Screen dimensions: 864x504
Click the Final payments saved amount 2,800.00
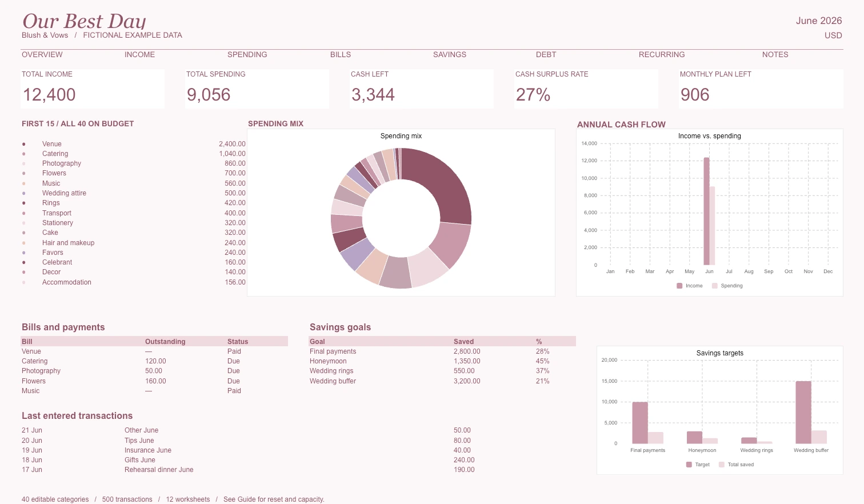467,351
